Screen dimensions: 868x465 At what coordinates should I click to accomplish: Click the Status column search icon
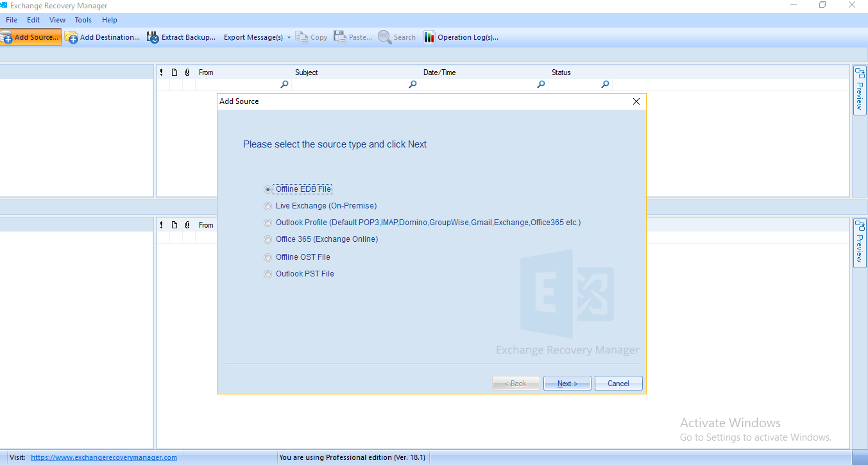[605, 84]
